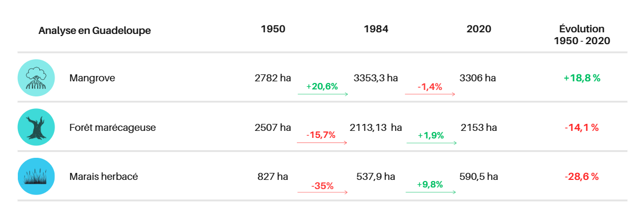Click the mangrove tree icon
Screen dimensions: 644x223
36,78
